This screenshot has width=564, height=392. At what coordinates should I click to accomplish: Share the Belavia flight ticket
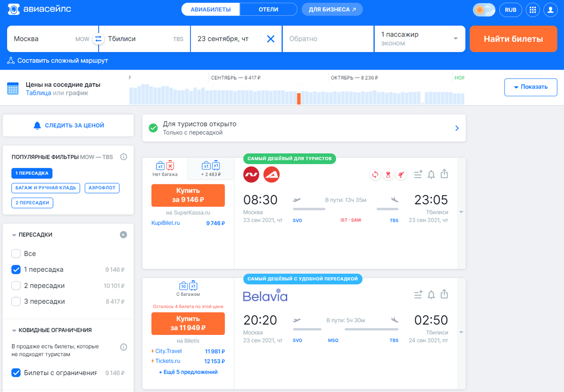click(445, 294)
